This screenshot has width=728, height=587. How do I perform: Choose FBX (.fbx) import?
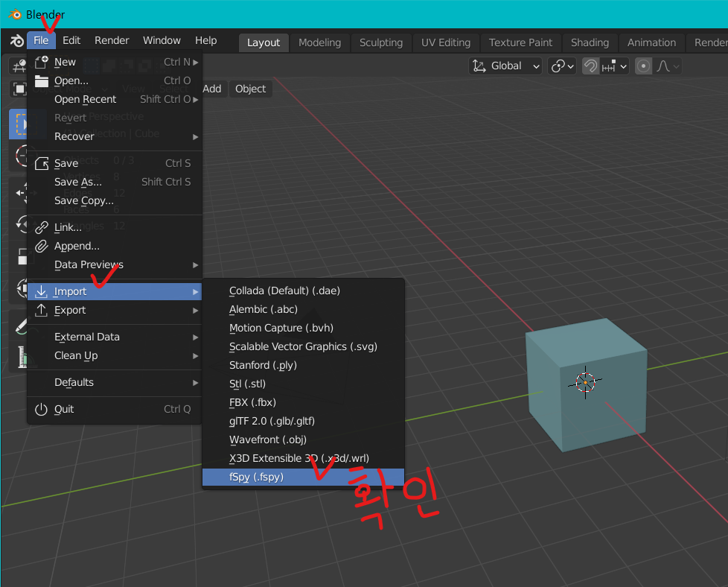[x=303, y=402]
